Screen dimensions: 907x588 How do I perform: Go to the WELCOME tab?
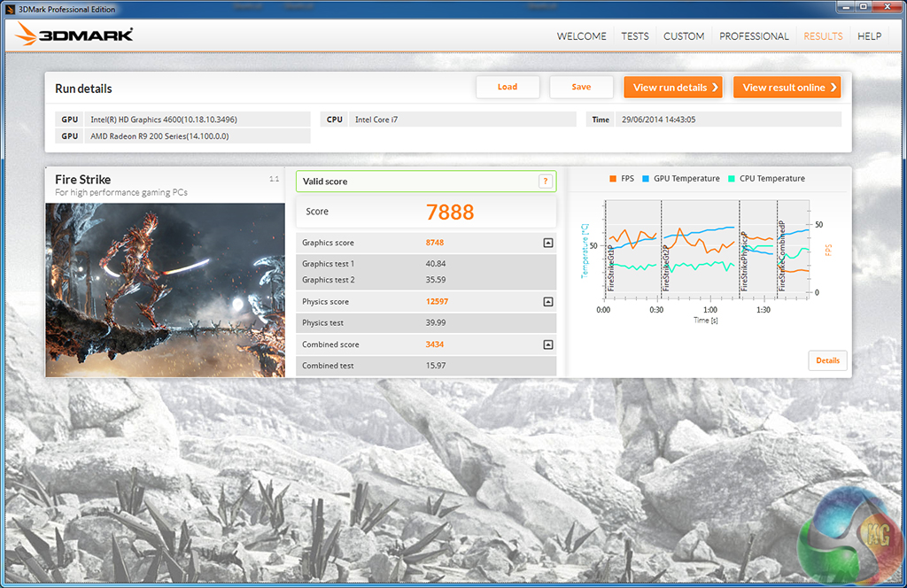[581, 36]
